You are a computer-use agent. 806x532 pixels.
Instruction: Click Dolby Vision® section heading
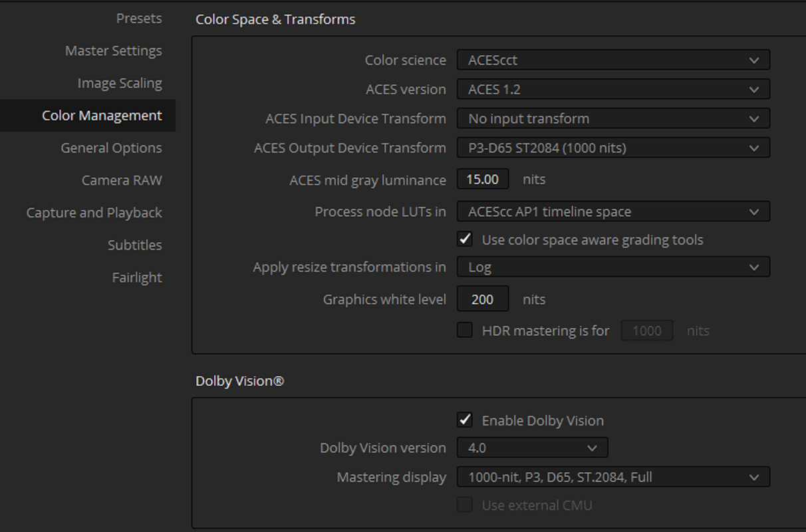point(239,381)
